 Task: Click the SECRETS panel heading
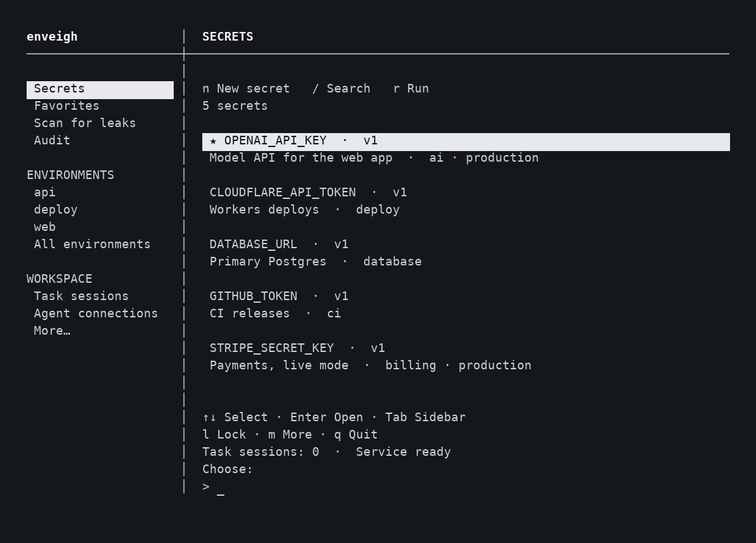[x=228, y=37]
